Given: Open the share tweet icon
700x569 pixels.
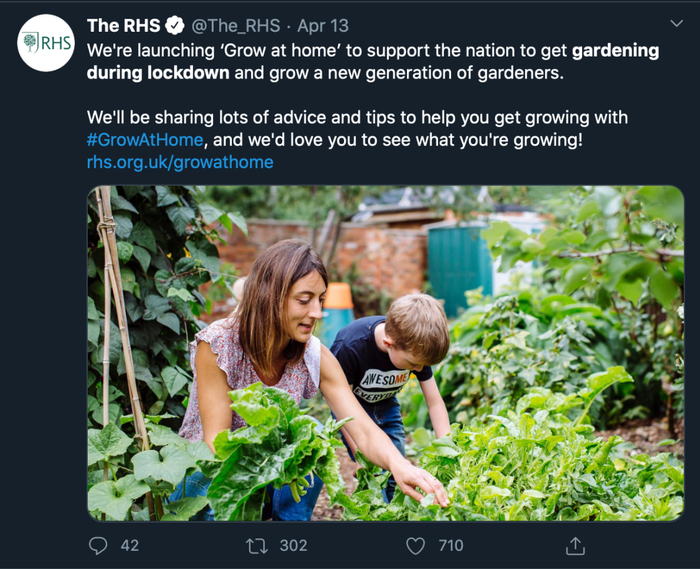Looking at the screenshot, I should [x=575, y=545].
